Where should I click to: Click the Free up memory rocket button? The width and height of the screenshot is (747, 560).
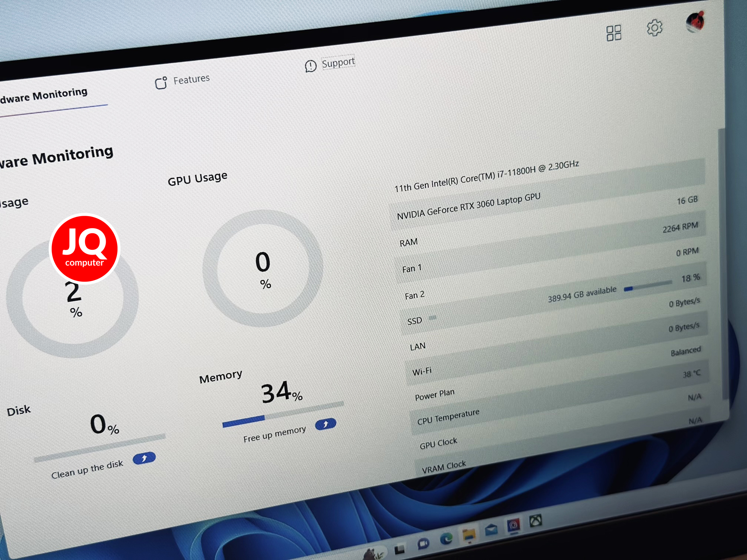coord(325,424)
